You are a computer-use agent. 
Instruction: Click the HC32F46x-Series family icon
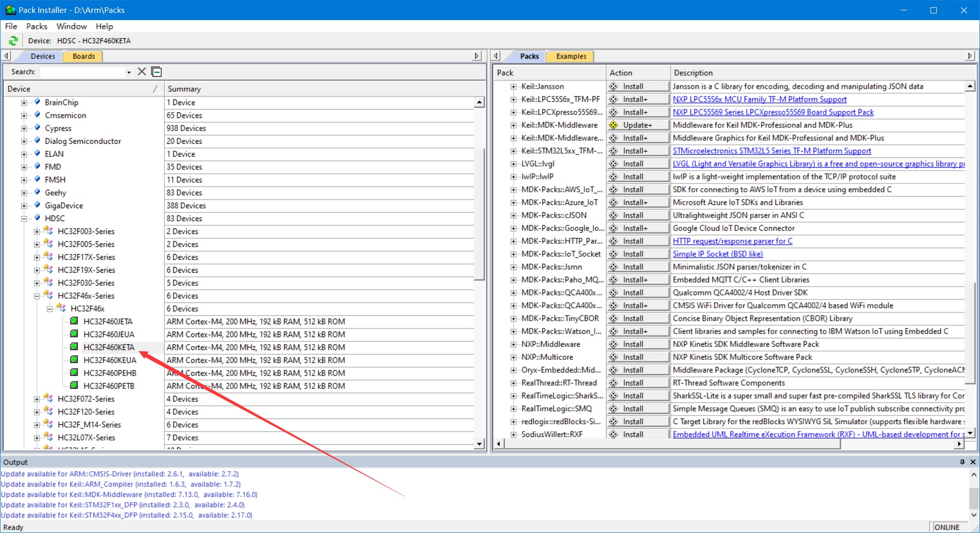[x=48, y=295]
